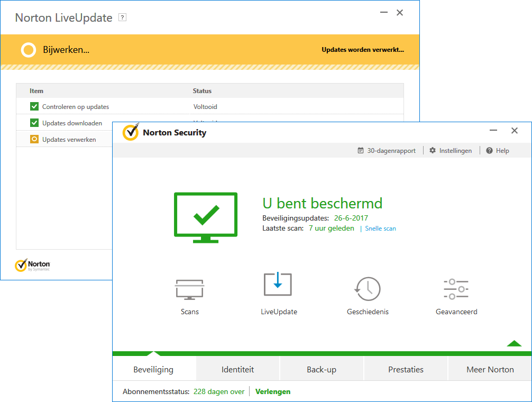The image size is (532, 402).
Task: Open the Scans feature icon
Action: click(189, 290)
